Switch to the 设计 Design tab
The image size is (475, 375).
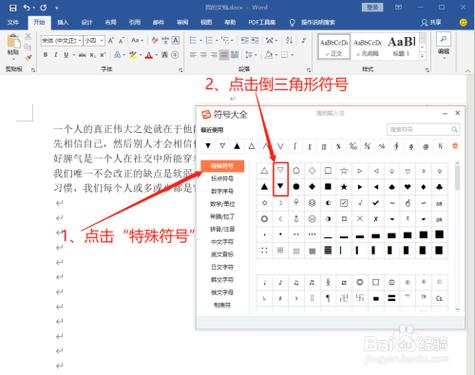[x=87, y=22]
